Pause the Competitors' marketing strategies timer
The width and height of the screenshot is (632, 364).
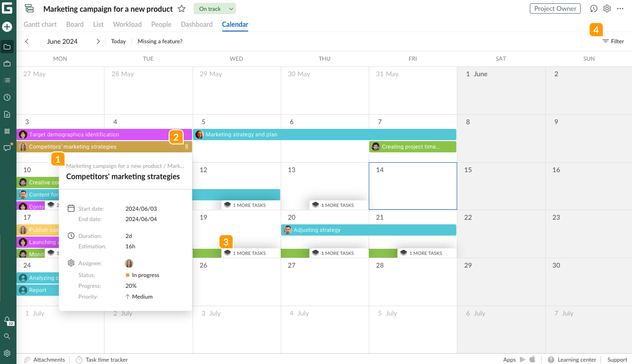186,147
